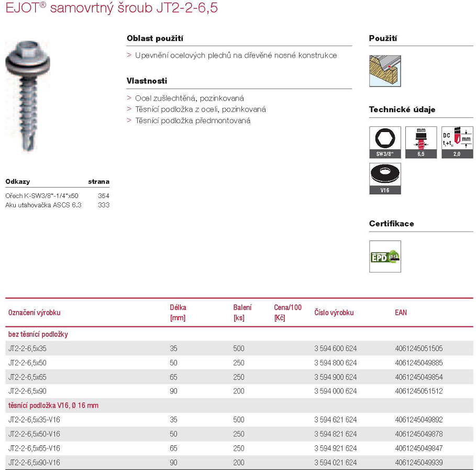Click page number 354
This screenshot has height=470, width=476.
pyautogui.click(x=104, y=195)
